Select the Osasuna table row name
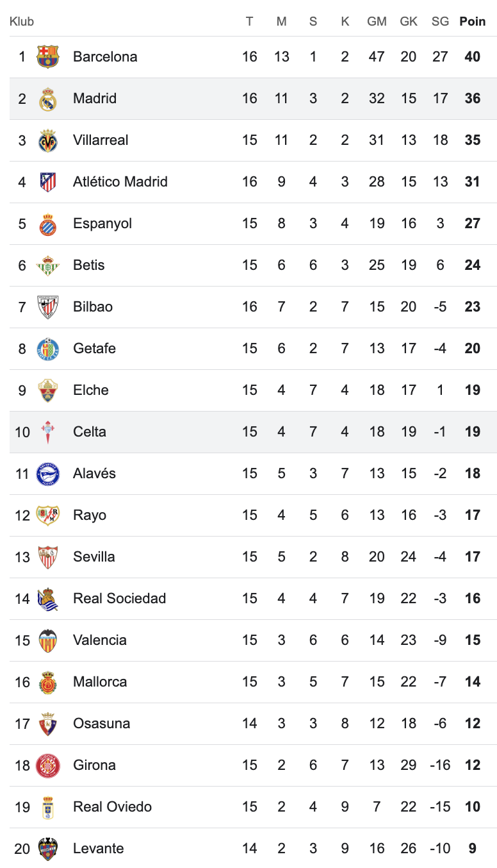The height and width of the screenshot is (868, 497). coord(101,723)
